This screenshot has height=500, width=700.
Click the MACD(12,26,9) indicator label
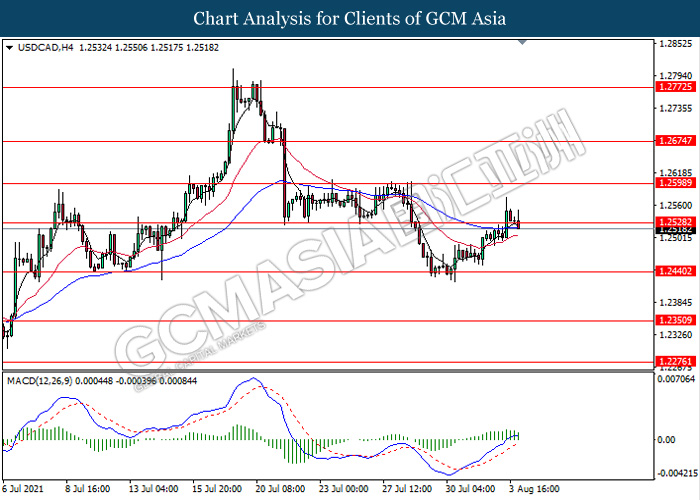pyautogui.click(x=39, y=381)
